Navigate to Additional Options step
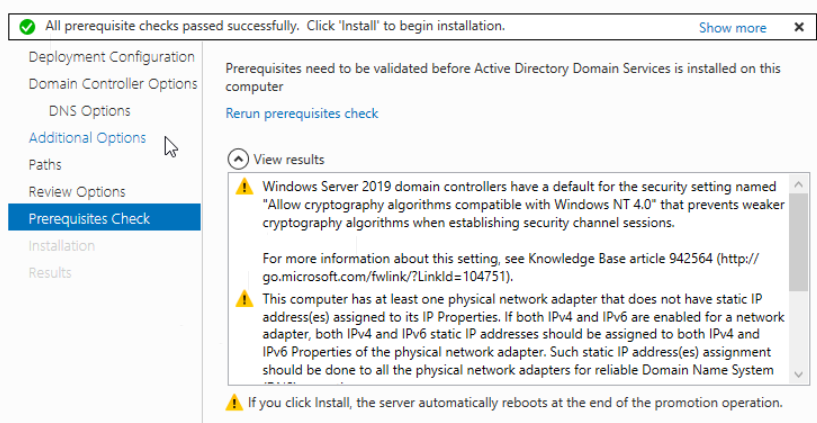817x423 pixels. (x=87, y=138)
